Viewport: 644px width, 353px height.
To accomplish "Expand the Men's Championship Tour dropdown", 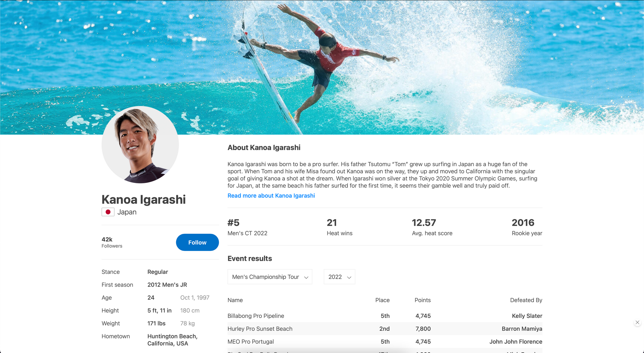I will click(270, 277).
